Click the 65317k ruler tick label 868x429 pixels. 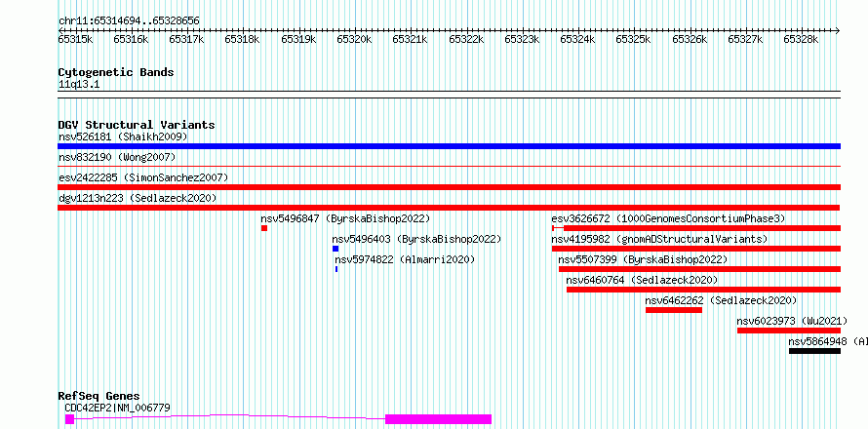pos(186,39)
